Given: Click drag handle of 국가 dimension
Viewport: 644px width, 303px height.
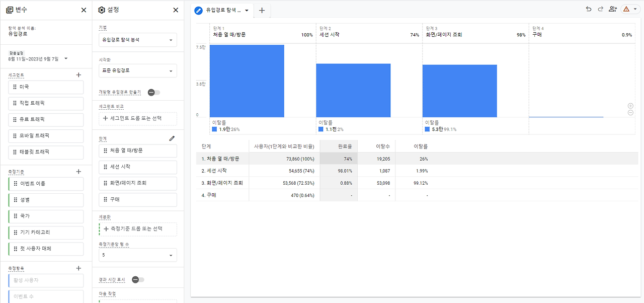Looking at the screenshot, I should [15, 216].
